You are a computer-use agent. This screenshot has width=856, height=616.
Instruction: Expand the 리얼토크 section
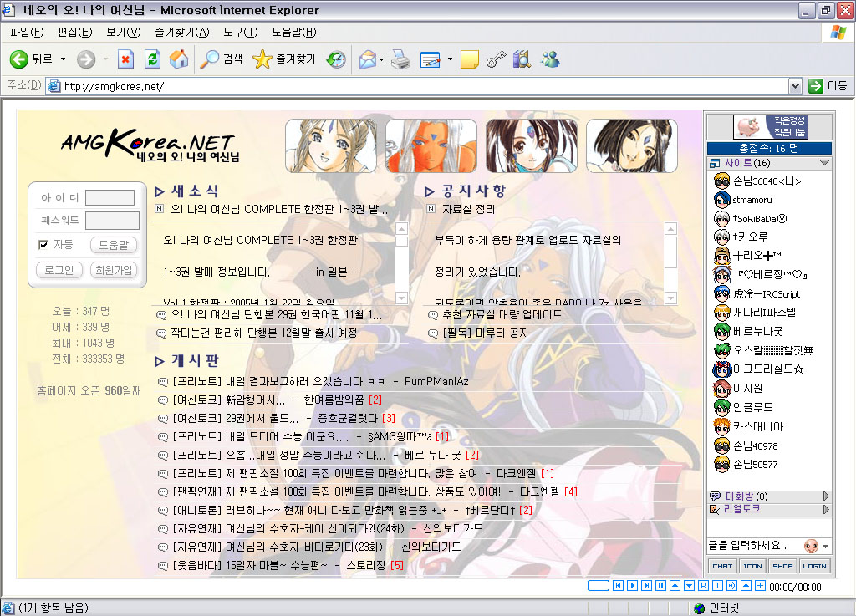coord(825,509)
